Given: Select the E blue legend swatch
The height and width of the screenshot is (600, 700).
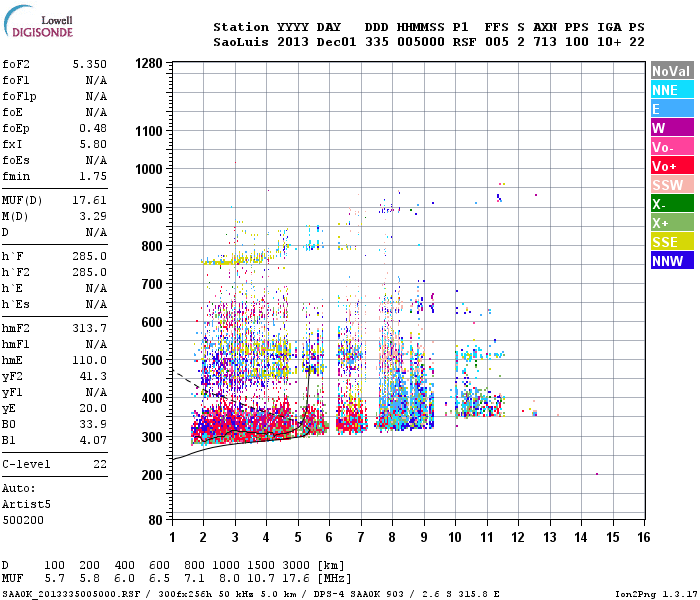Looking at the screenshot, I should (672, 109).
